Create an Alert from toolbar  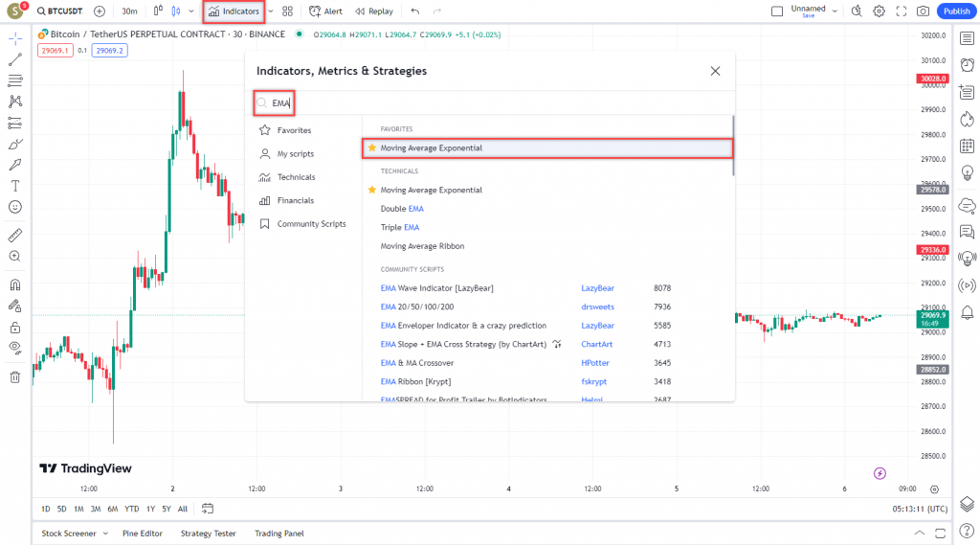pos(325,11)
